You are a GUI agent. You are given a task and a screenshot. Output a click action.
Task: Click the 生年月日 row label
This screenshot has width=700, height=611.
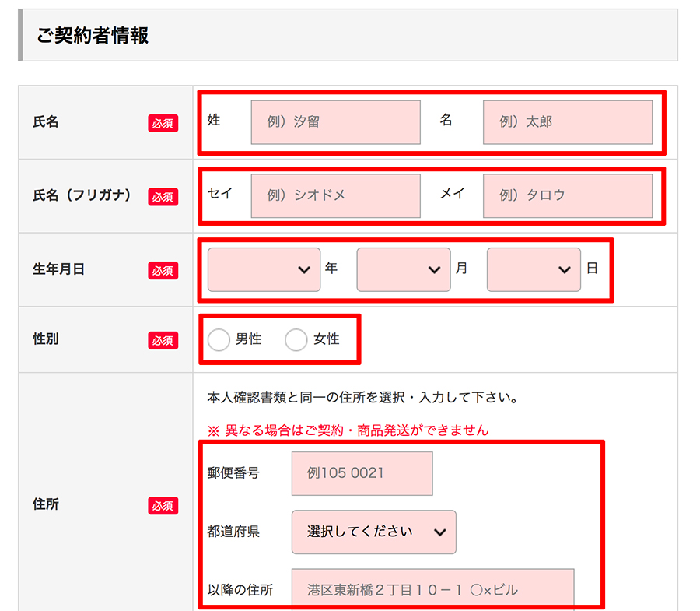(59, 269)
